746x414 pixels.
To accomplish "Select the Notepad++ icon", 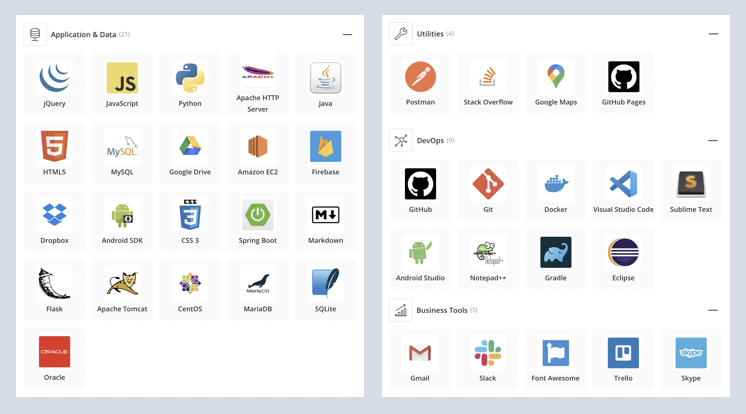I will (488, 252).
